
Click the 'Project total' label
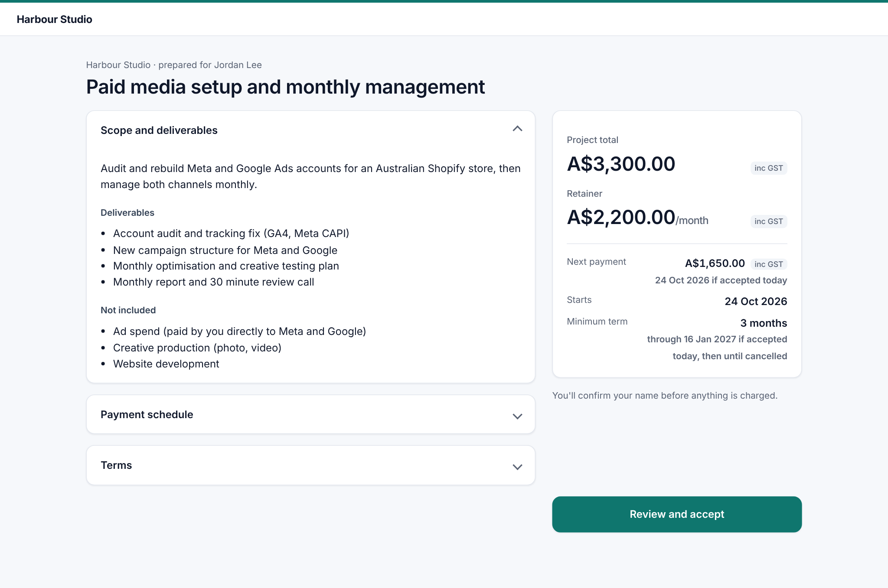pos(592,140)
